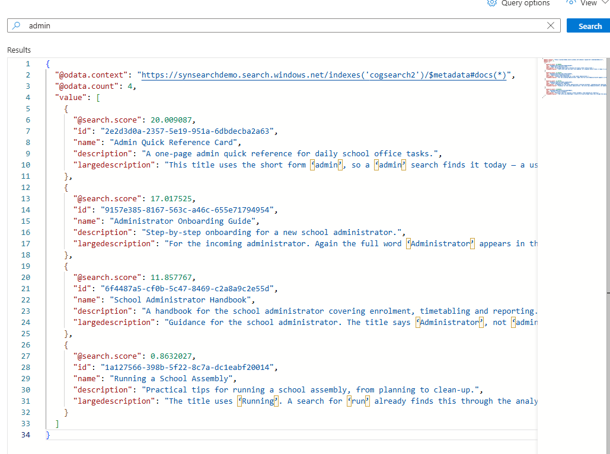Click the Search button
The width and height of the screenshot is (610, 454).
tap(588, 26)
